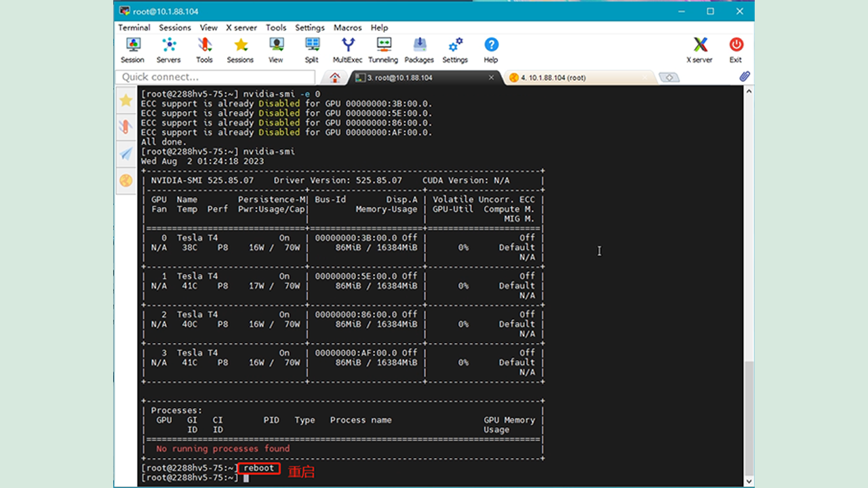Open the sidebar star Sessions icon
The width and height of the screenshot is (868, 488).
[x=125, y=100]
